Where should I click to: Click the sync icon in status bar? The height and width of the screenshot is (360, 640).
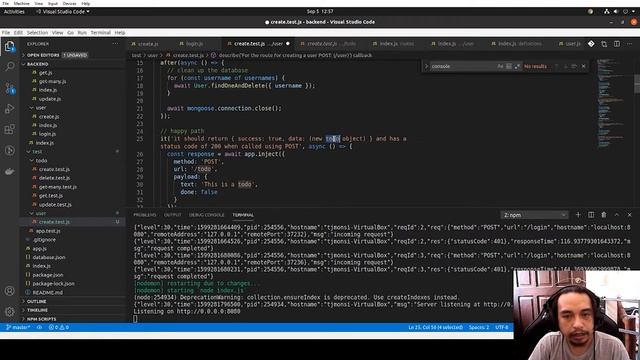click(39, 327)
